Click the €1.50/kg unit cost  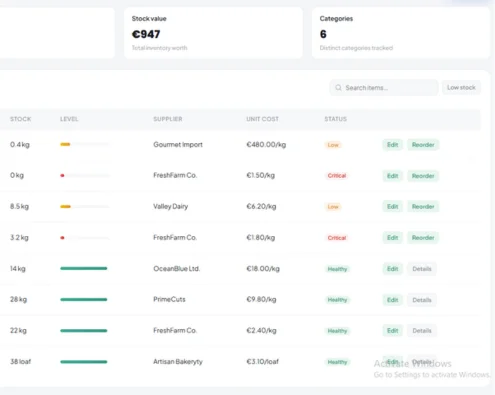(x=260, y=175)
